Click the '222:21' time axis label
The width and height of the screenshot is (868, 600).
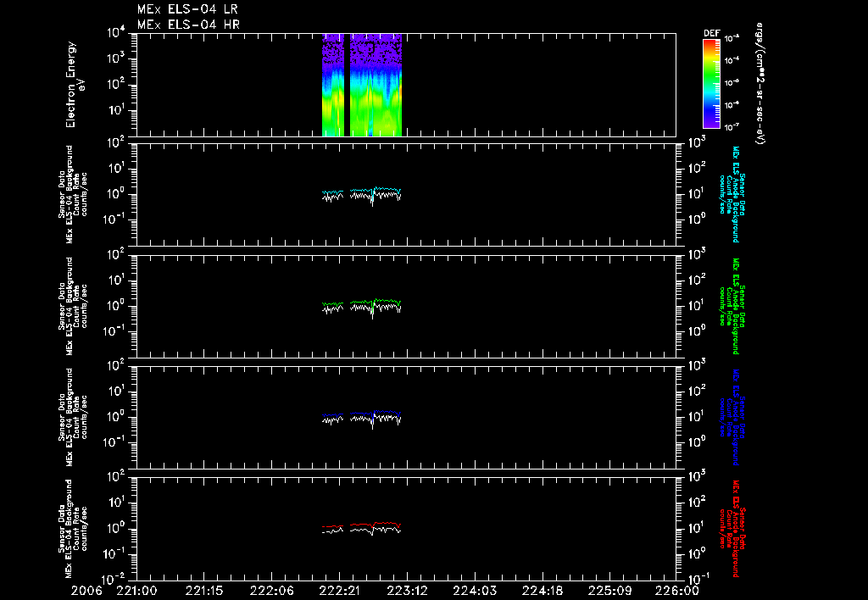339,591
